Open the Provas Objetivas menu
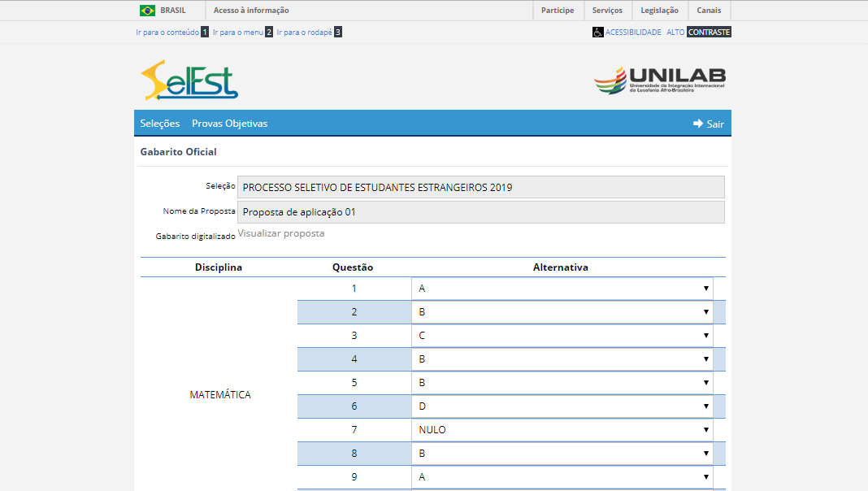This screenshot has height=491, width=868. tap(229, 124)
